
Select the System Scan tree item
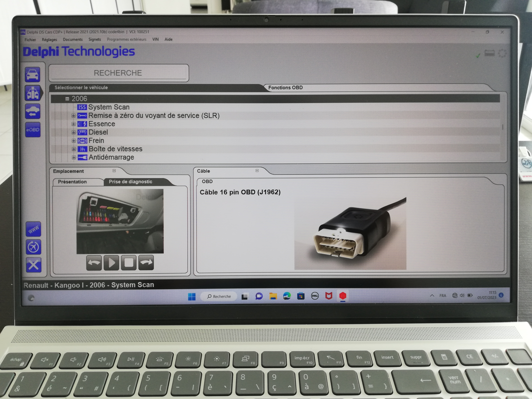pyautogui.click(x=109, y=107)
